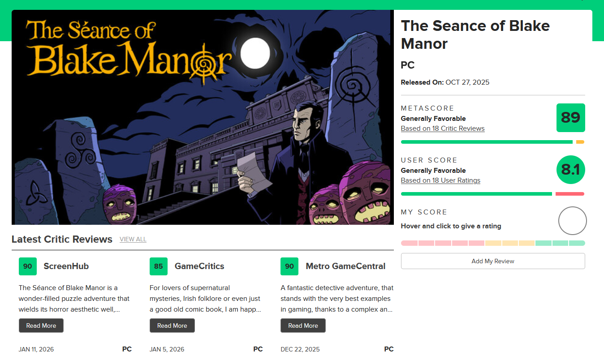This screenshot has height=364, width=604.
Task: Click ScreenHub's 90 score badge
Action: [x=28, y=266]
